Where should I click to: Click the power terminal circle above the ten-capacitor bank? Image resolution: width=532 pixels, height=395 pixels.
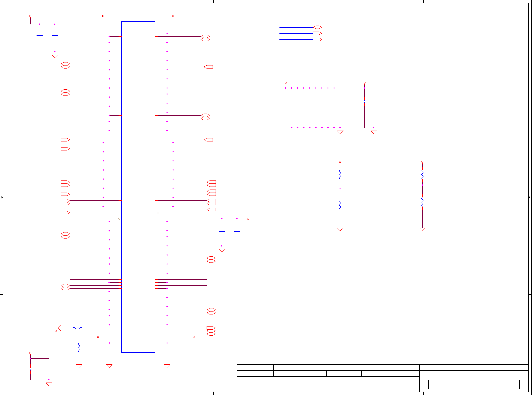286,83
